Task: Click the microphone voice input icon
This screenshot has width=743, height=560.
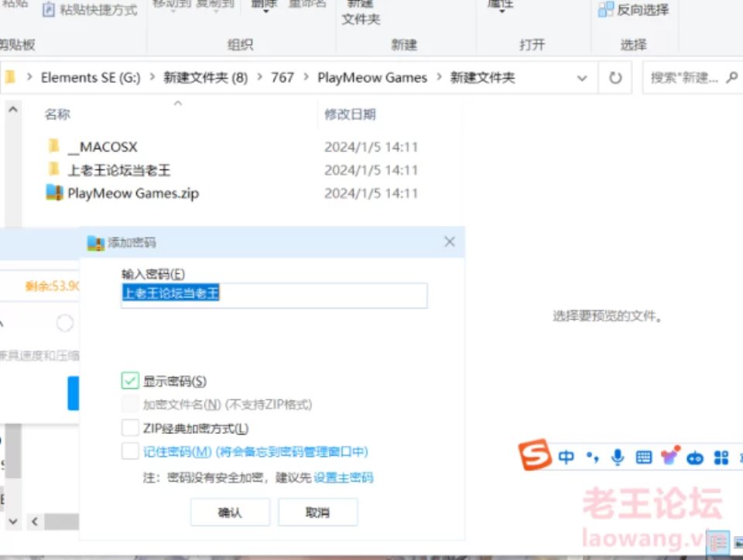Action: [618, 457]
